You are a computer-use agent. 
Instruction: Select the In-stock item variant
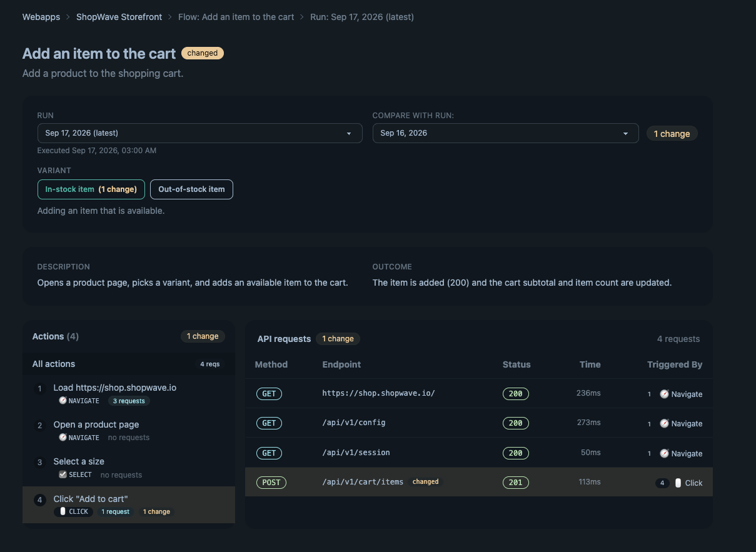[91, 189]
